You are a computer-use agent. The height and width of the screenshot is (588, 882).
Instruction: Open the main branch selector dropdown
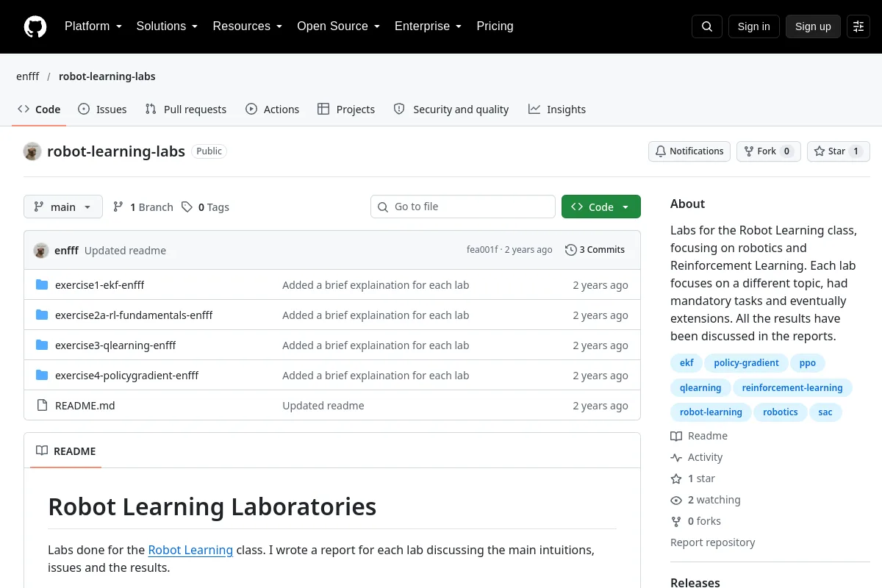click(63, 207)
